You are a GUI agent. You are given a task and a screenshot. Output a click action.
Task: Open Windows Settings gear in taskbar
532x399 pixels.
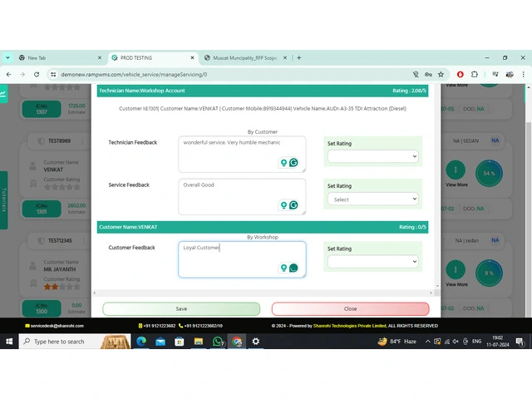coord(255,342)
